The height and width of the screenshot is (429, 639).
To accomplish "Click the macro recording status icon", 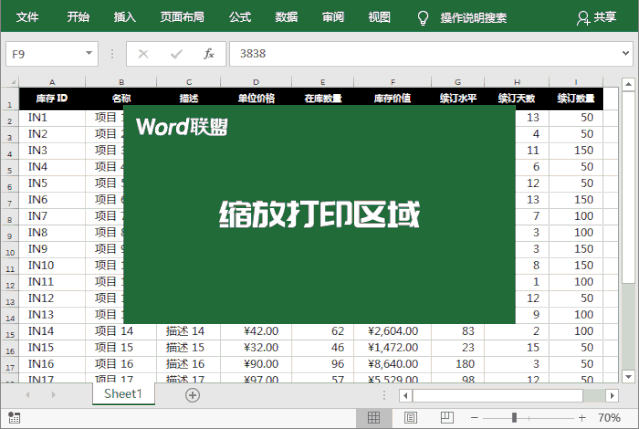I will pyautogui.click(x=14, y=418).
